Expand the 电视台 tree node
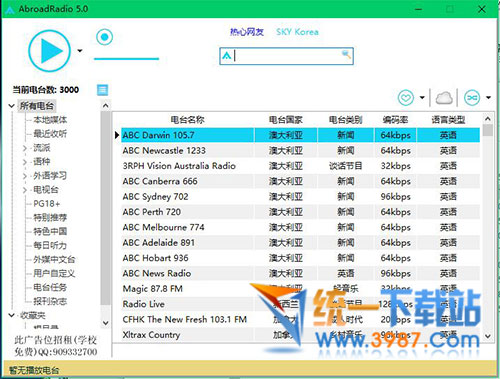This screenshot has height=379, width=500. pos(25,190)
